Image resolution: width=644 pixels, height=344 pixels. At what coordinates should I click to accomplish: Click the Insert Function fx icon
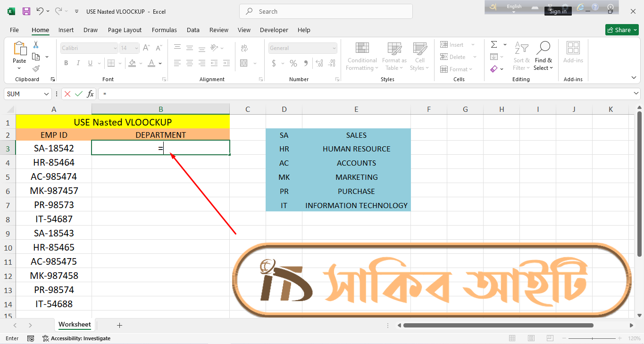pyautogui.click(x=91, y=94)
